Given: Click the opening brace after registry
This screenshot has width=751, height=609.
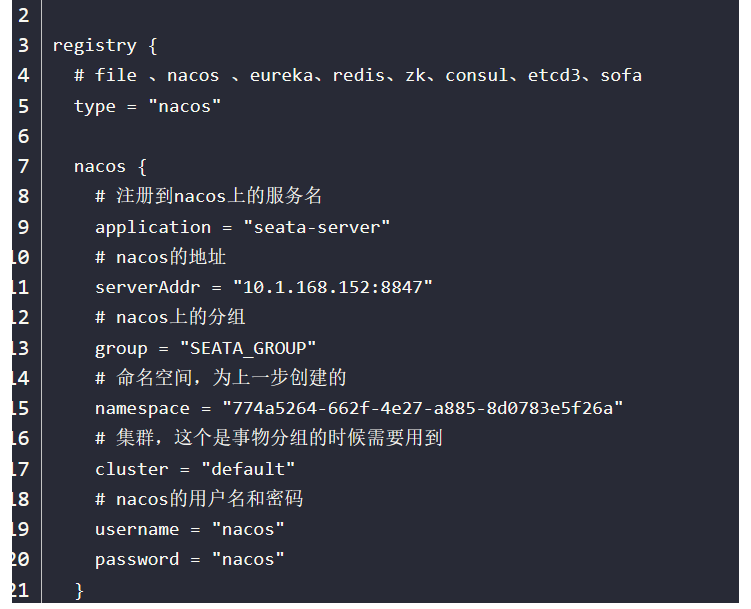Looking at the screenshot, I should pyautogui.click(x=152, y=46).
